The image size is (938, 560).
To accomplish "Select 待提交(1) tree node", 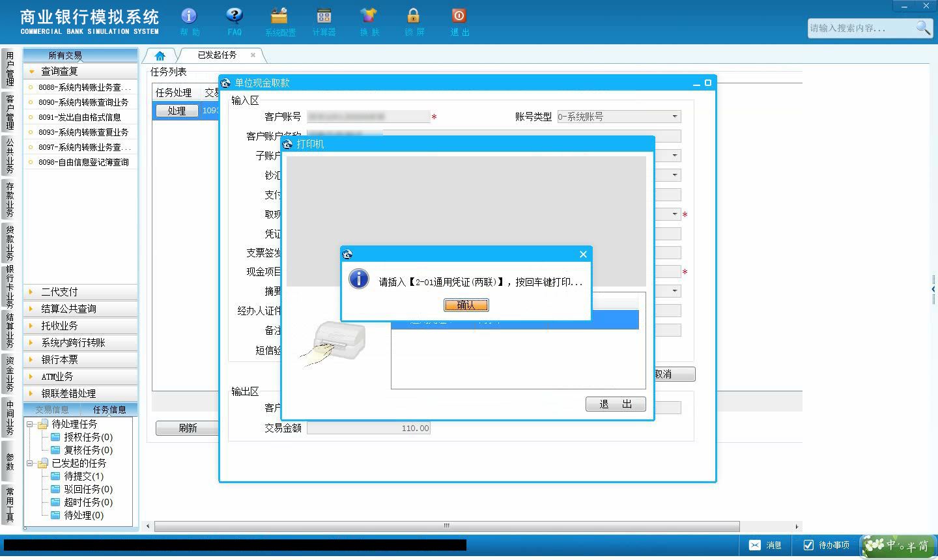I will pyautogui.click(x=83, y=476).
